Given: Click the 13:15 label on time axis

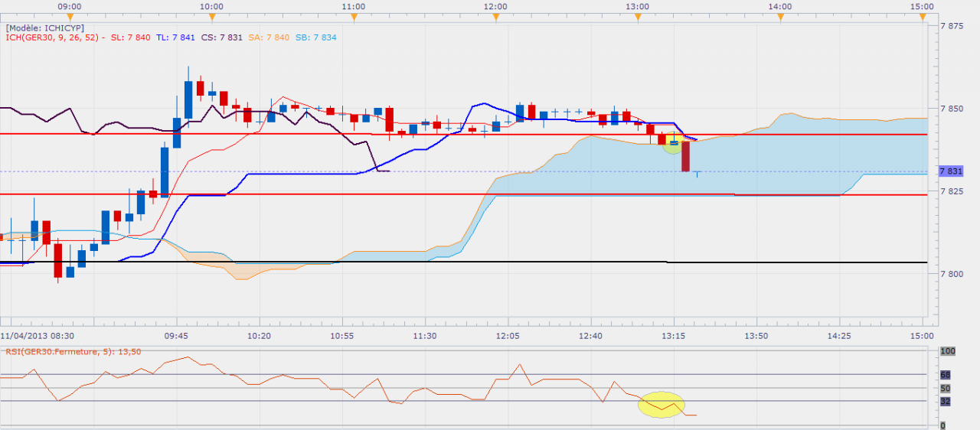Looking at the screenshot, I should (x=673, y=335).
